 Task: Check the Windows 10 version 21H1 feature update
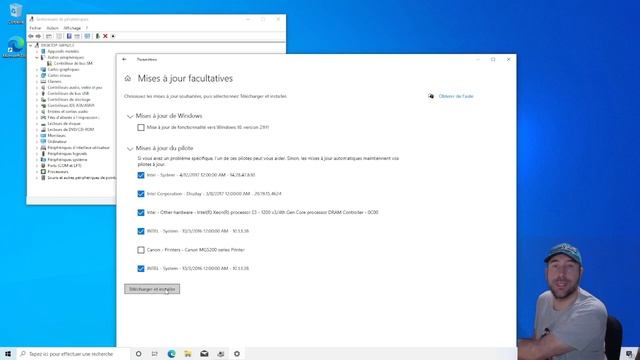coord(141,128)
